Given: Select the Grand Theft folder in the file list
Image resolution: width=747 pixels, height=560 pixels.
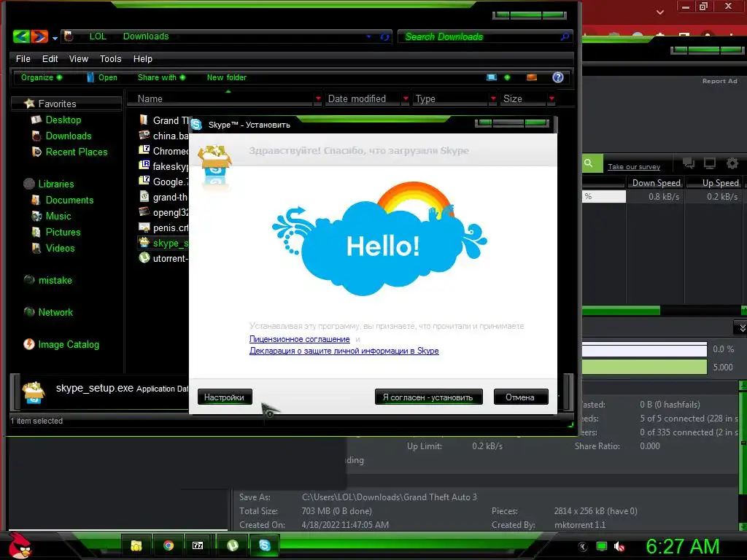Looking at the screenshot, I should point(163,120).
